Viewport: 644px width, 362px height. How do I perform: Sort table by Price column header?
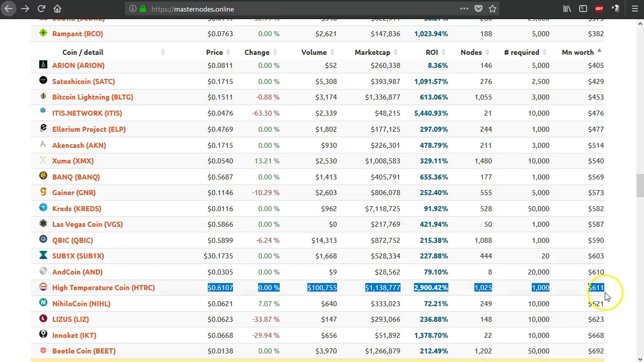coord(214,52)
